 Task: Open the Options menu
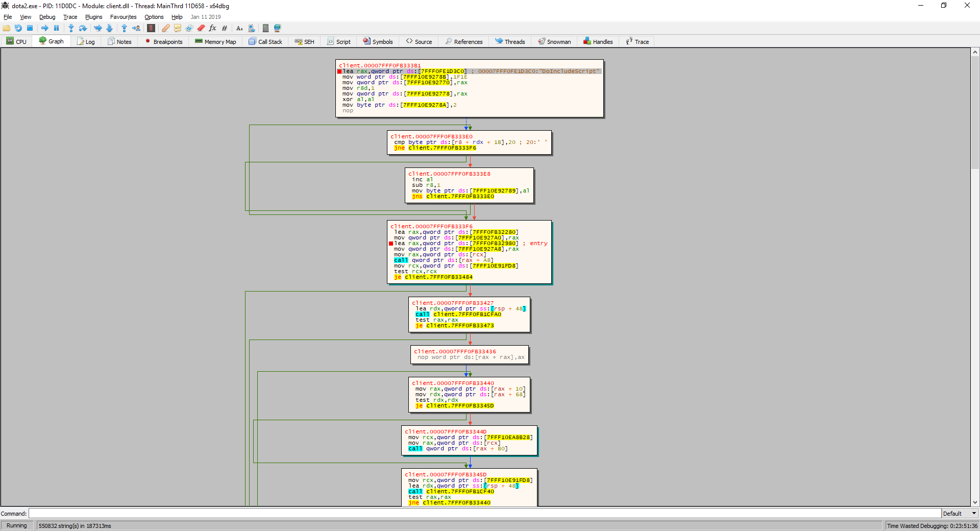coord(154,17)
